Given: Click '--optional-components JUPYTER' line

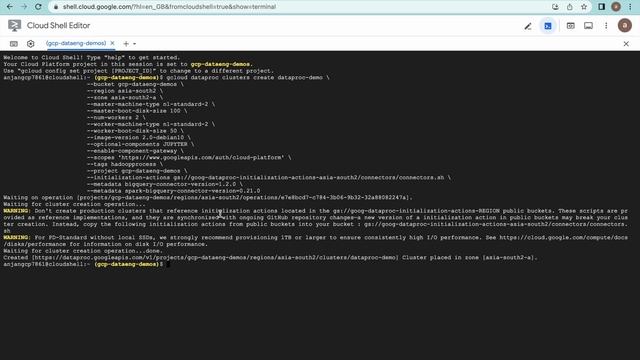Looking at the screenshot, I should click(x=140, y=144).
